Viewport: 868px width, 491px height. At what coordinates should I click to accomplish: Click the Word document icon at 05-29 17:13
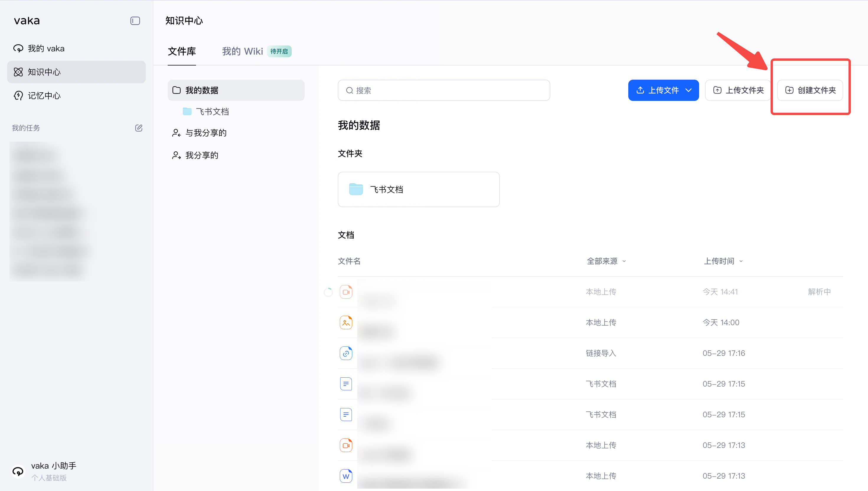(x=346, y=476)
